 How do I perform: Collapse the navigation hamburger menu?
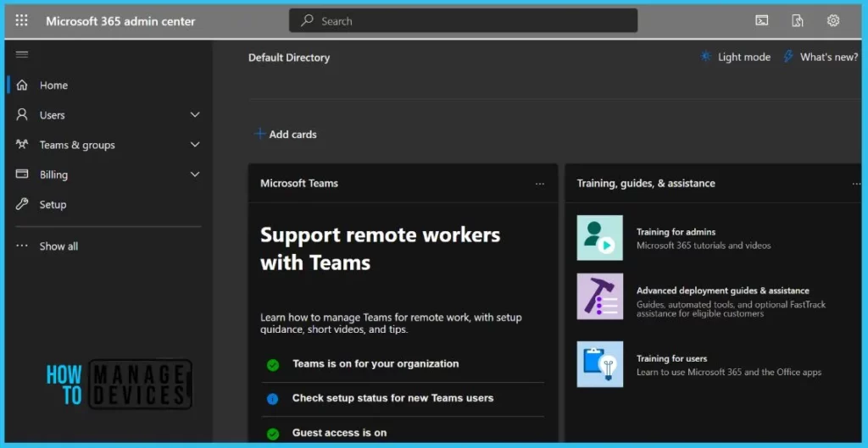(x=22, y=54)
